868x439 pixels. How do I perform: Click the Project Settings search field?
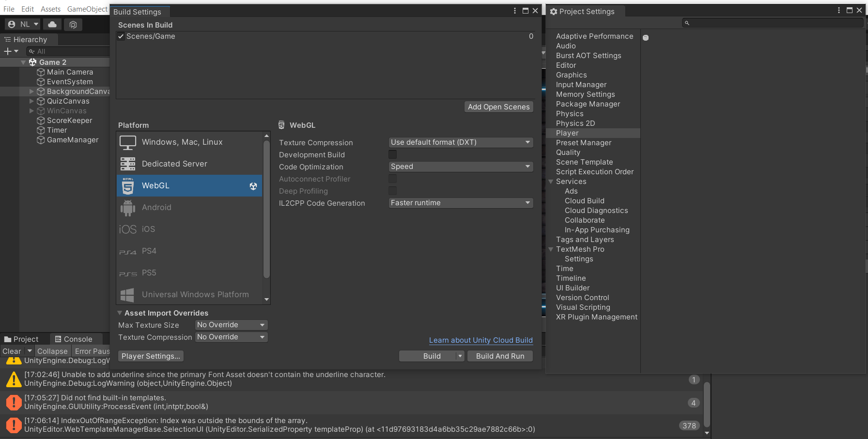click(x=773, y=23)
